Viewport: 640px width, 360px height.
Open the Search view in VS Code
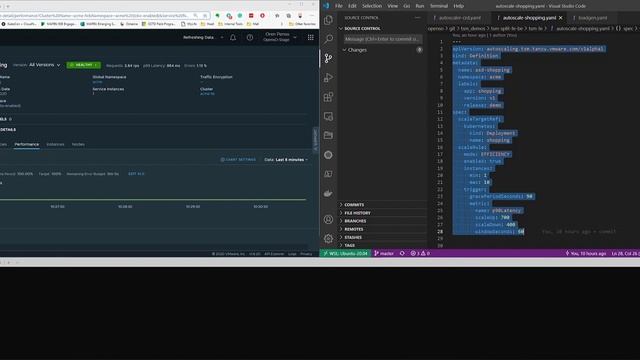point(328,39)
